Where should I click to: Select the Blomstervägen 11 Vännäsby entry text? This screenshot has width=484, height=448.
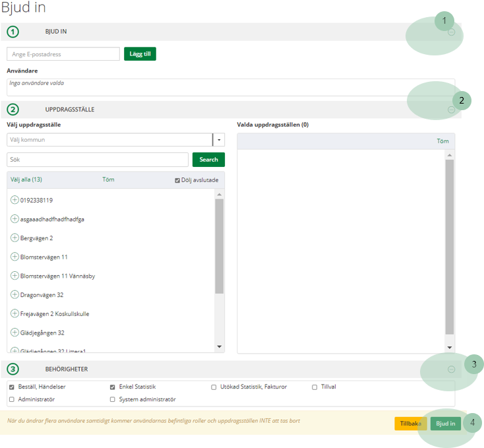[58, 276]
